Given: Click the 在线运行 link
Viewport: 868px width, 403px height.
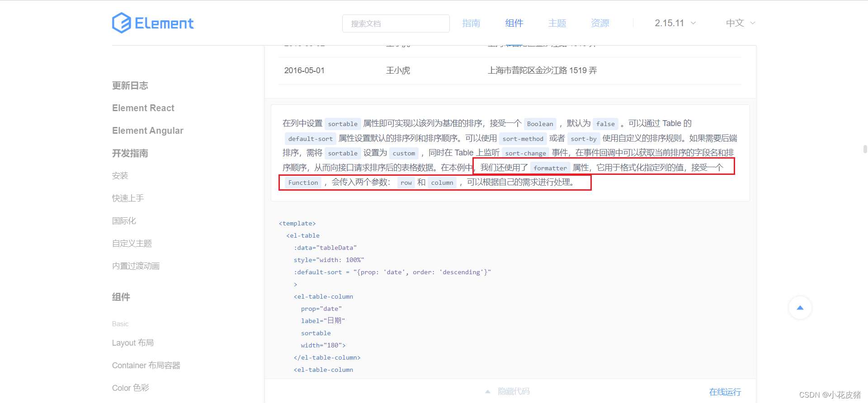Looking at the screenshot, I should [x=725, y=392].
